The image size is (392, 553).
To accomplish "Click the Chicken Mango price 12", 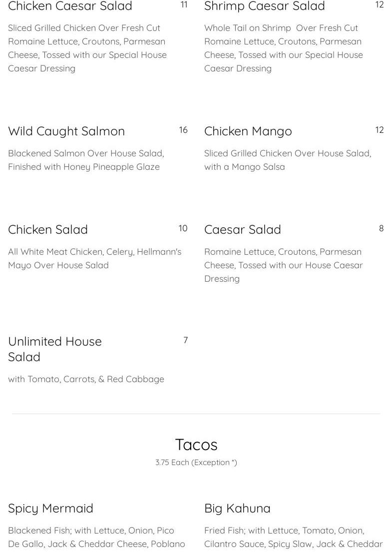I will pos(380,130).
